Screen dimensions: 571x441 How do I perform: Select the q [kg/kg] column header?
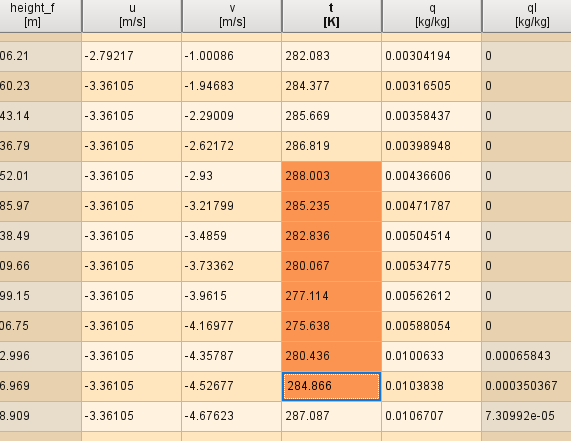click(x=432, y=16)
